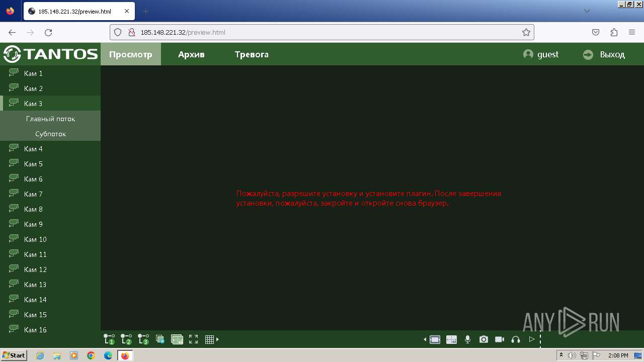Toggle the audio headphones icon
This screenshot has width=644, height=362.
tap(515, 339)
